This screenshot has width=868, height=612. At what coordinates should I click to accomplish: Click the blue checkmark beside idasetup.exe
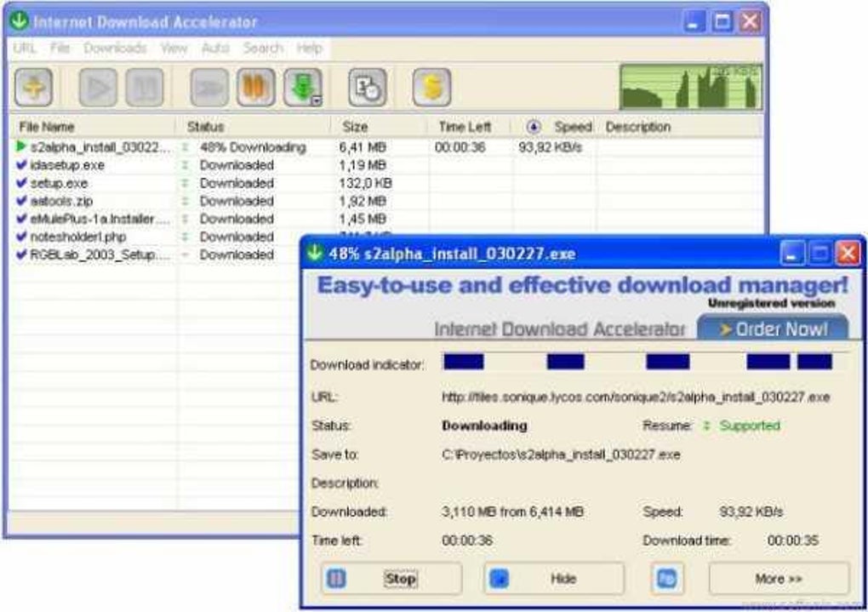[x=21, y=164]
